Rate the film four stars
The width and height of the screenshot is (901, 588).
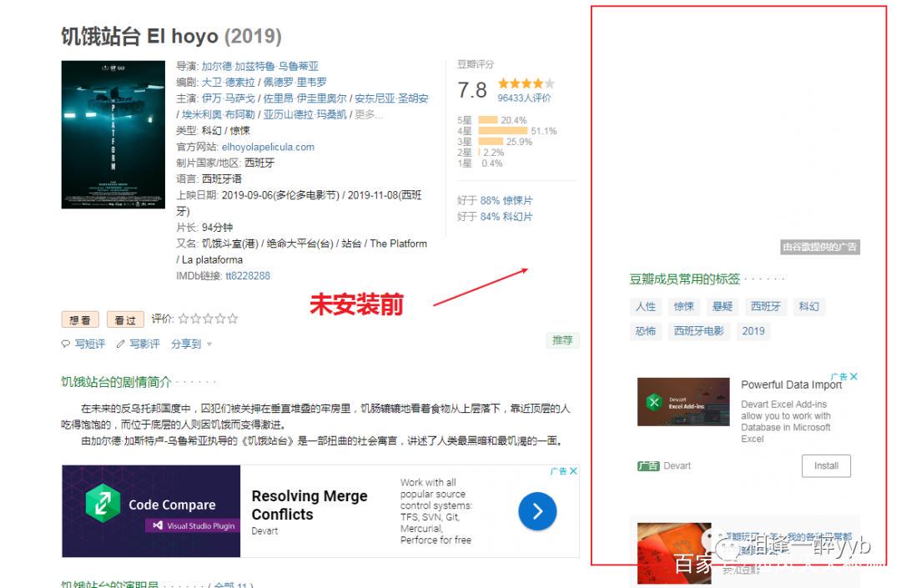pos(220,319)
